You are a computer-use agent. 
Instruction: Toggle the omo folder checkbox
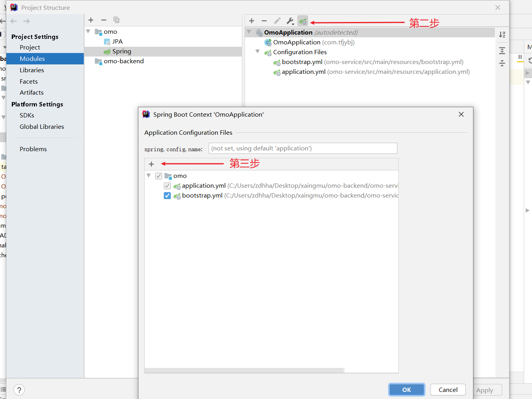(x=158, y=176)
